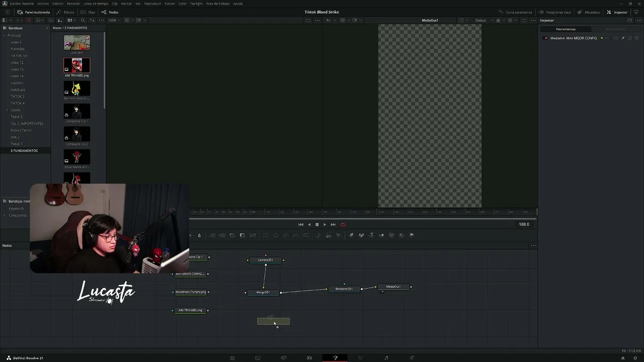The width and height of the screenshot is (644, 362).
Task: Select the AIM TRYHARD.png node
Action: tap(190, 310)
